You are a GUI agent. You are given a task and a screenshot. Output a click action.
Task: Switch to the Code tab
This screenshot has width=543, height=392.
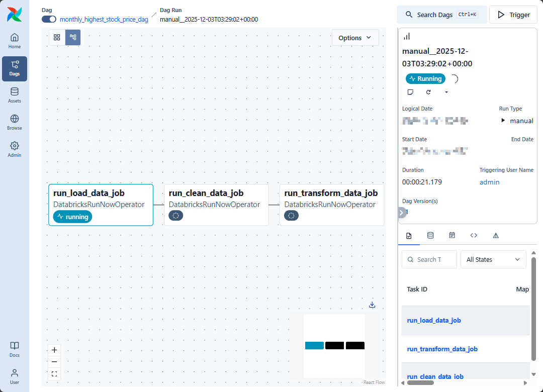[x=474, y=235]
